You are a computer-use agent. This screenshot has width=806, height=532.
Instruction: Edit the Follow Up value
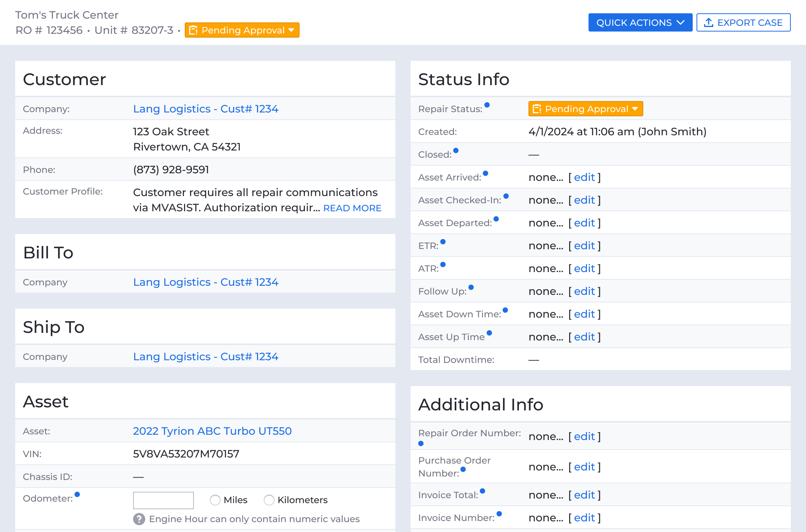584,291
